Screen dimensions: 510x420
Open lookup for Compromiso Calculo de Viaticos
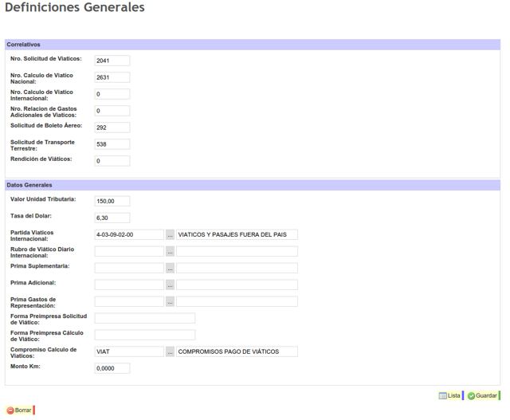coord(170,351)
